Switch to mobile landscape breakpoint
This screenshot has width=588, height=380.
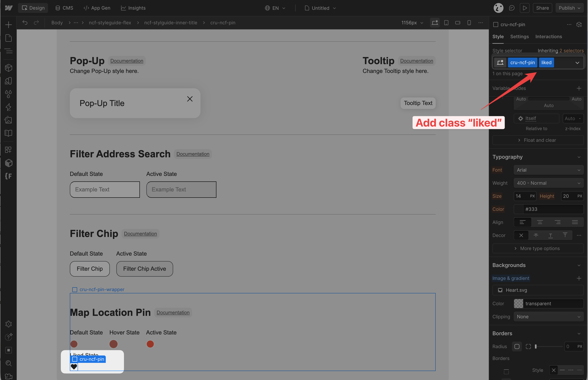458,22
